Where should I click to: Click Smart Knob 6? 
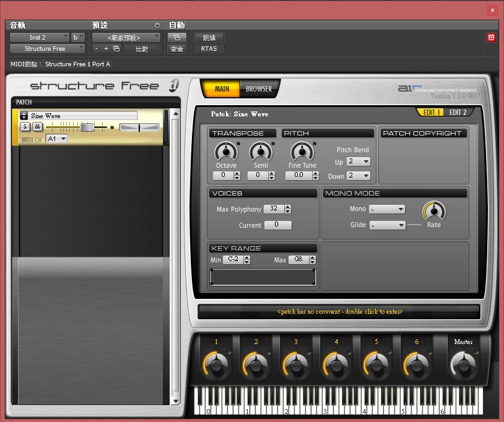click(x=417, y=364)
